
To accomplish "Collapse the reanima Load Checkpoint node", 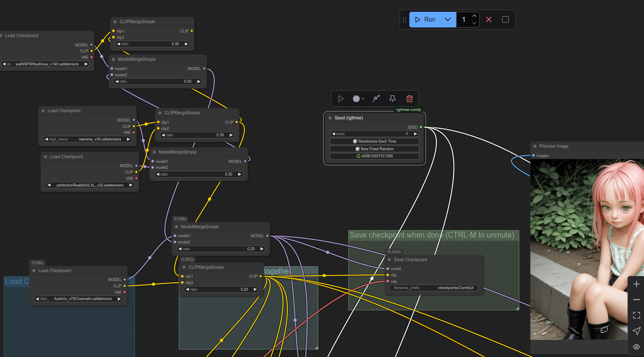I will coord(43,111).
